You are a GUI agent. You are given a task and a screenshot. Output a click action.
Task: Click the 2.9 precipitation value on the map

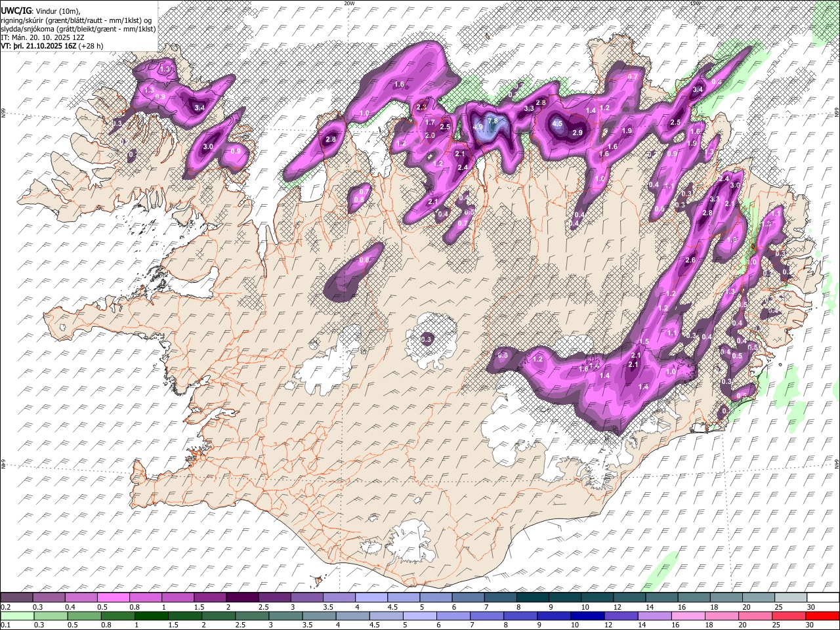[578, 133]
